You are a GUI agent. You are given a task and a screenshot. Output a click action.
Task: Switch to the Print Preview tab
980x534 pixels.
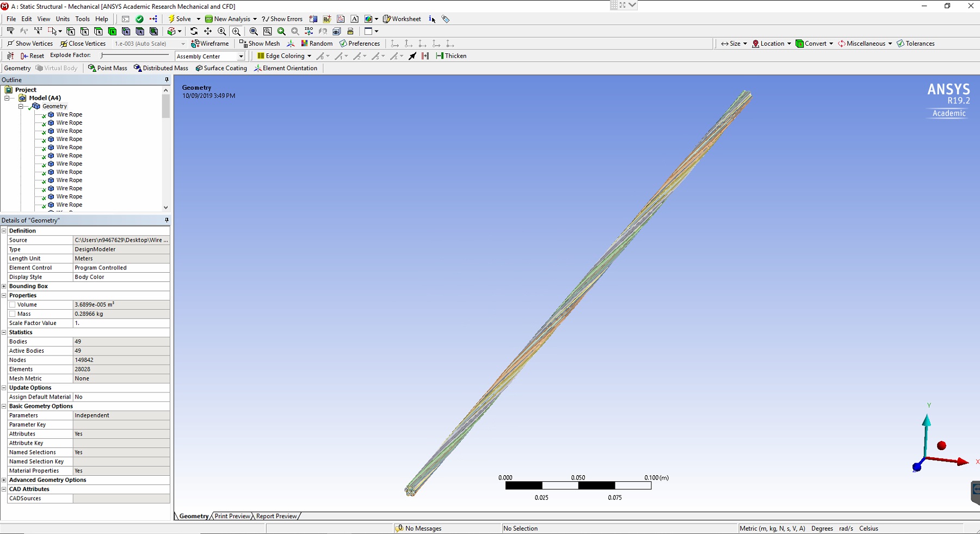click(x=231, y=516)
